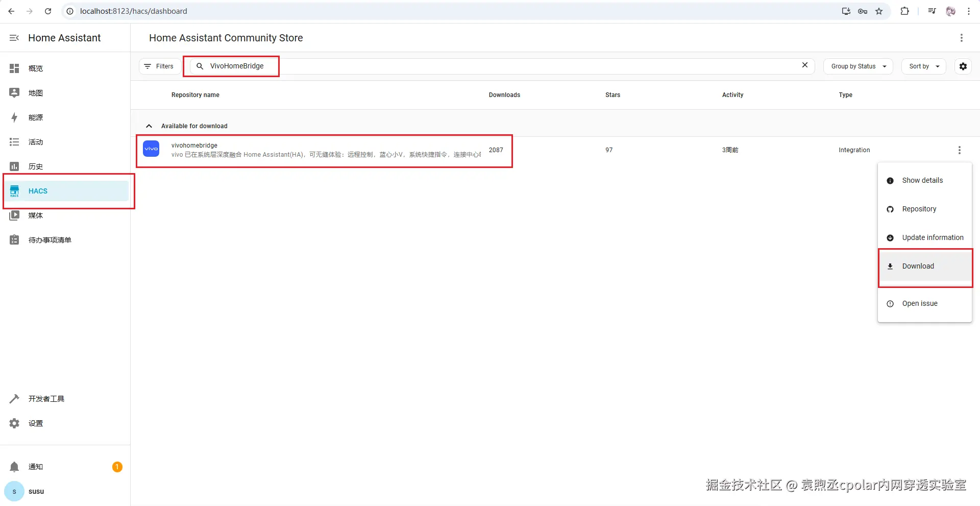This screenshot has width=980, height=506.
Task: Open the browser media control icon
Action: coord(932,11)
